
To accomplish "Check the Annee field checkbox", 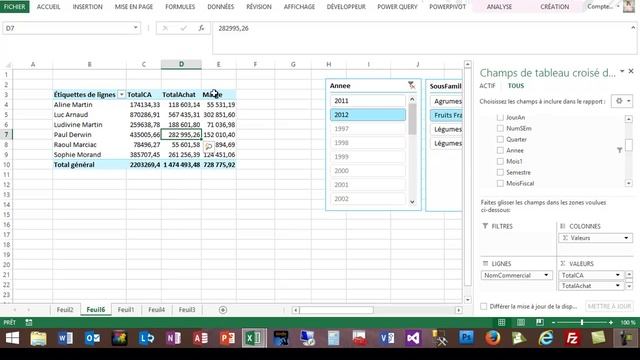I will pyautogui.click(x=500, y=150).
